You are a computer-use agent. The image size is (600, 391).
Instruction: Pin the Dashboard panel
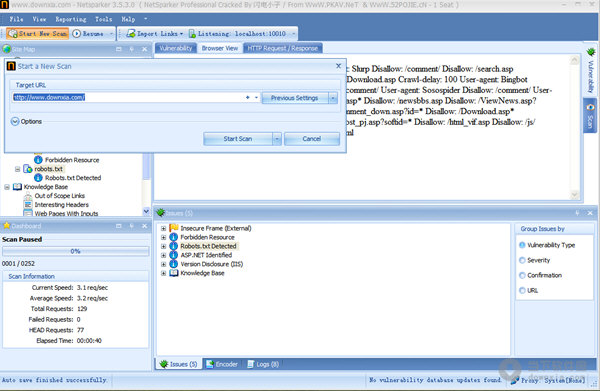click(x=132, y=226)
